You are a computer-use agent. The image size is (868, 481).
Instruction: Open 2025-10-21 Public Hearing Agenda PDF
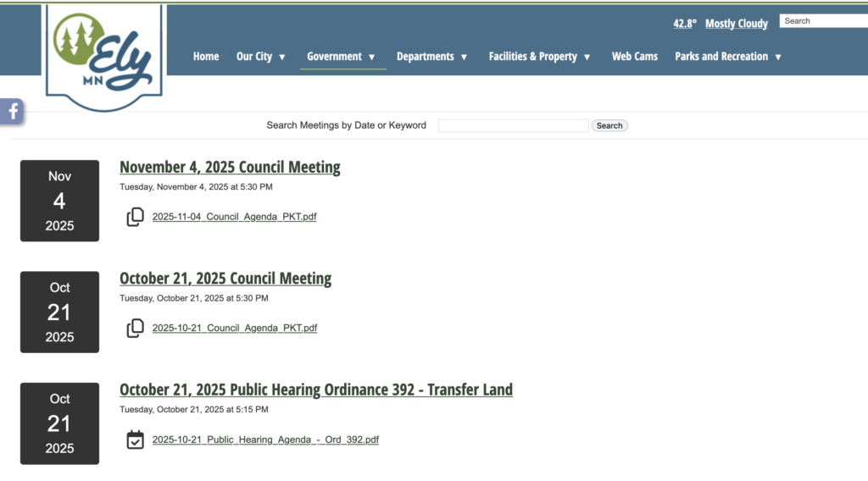(x=265, y=440)
